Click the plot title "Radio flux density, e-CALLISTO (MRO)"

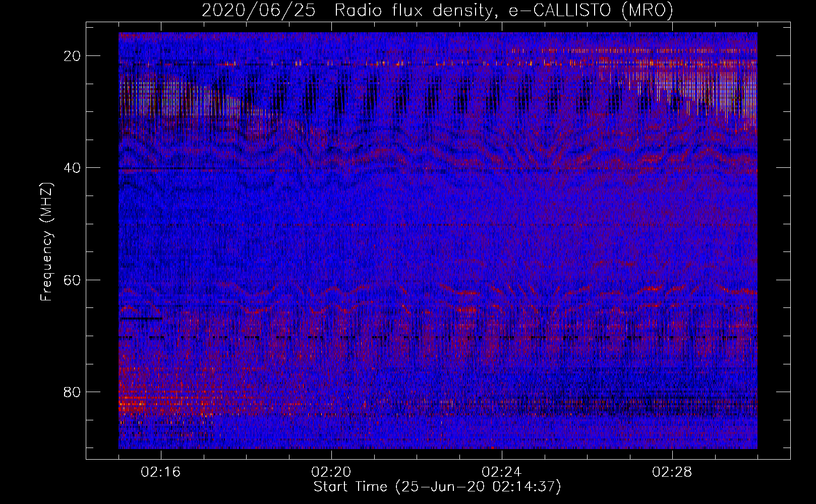(x=504, y=10)
